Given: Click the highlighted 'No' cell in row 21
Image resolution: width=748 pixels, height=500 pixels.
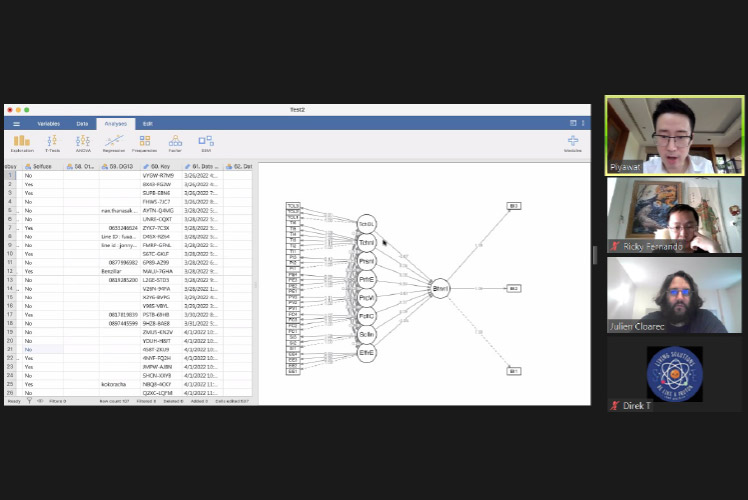Looking at the screenshot, I should pos(42,349).
